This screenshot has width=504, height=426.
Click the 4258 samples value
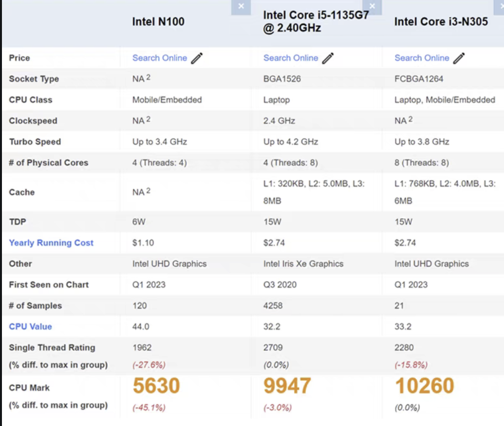(x=273, y=306)
